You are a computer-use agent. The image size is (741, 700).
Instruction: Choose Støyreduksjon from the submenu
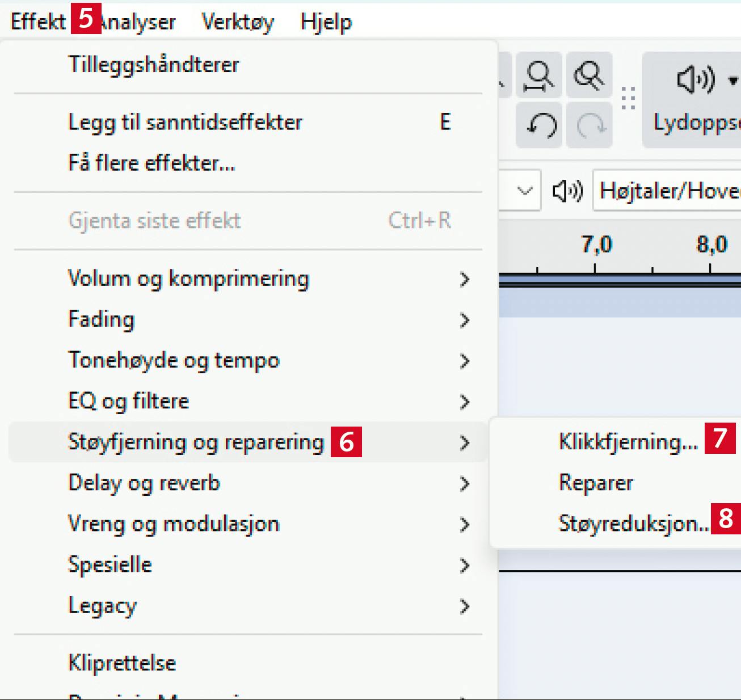[x=633, y=523]
